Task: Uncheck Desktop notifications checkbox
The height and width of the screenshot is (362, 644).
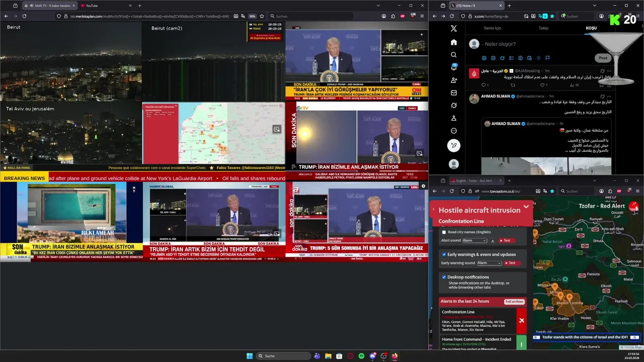Action: pos(444,277)
